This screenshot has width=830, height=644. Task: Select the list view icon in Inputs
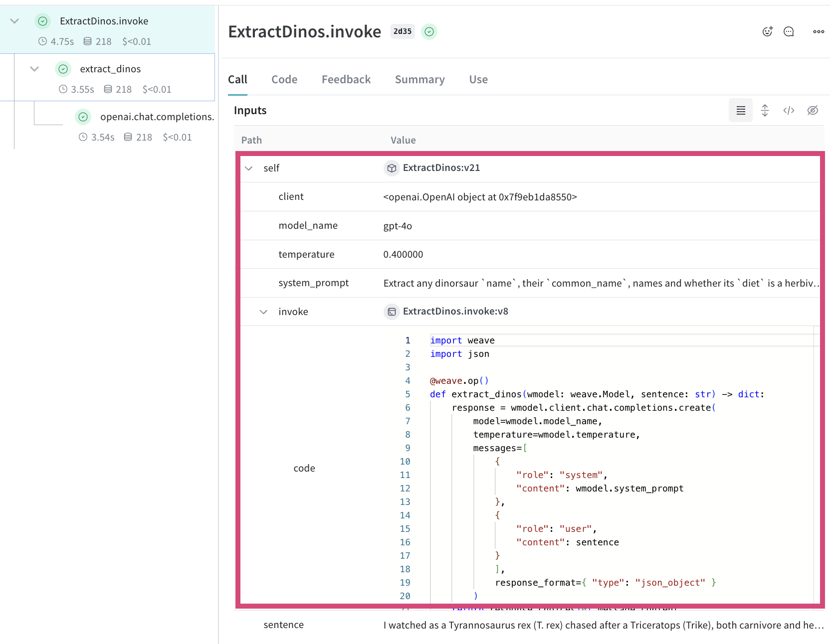pos(741,110)
